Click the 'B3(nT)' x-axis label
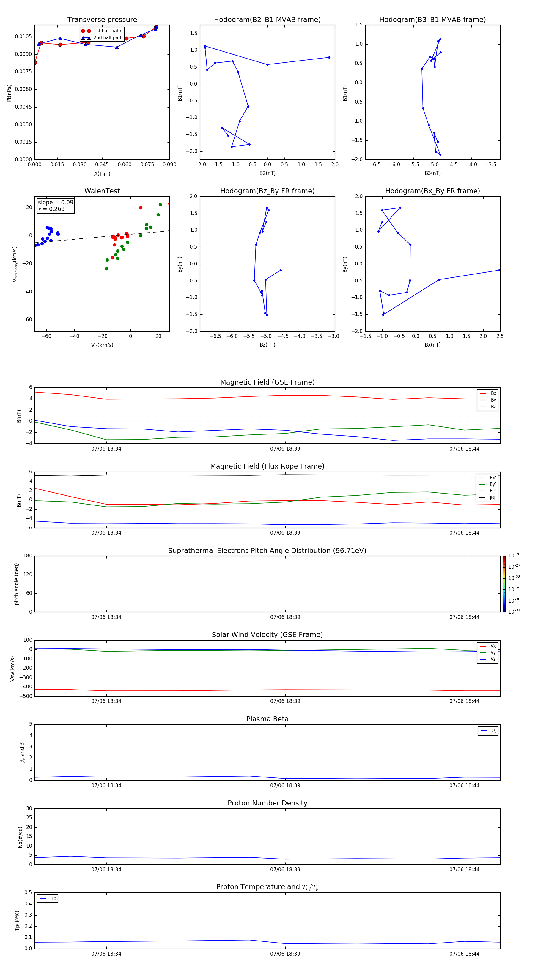Screen dimensions: 535x980 [x=432, y=173]
